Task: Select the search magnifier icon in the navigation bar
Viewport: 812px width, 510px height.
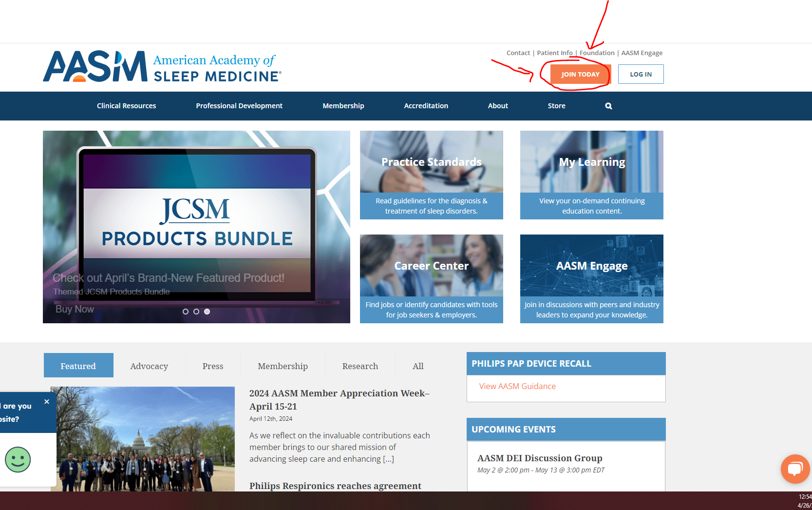Action: click(608, 106)
